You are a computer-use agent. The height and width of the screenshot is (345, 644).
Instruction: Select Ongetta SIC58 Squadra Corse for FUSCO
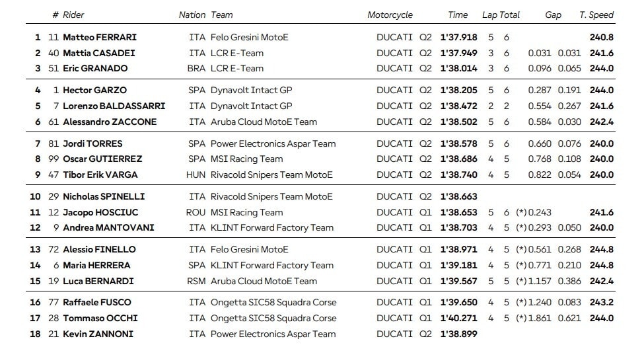coord(273,302)
